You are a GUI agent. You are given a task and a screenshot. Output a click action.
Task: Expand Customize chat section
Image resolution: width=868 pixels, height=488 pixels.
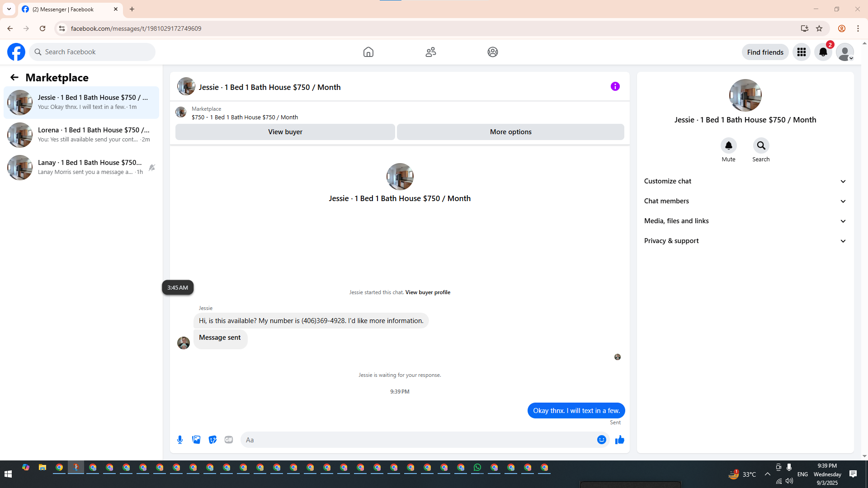click(x=745, y=181)
